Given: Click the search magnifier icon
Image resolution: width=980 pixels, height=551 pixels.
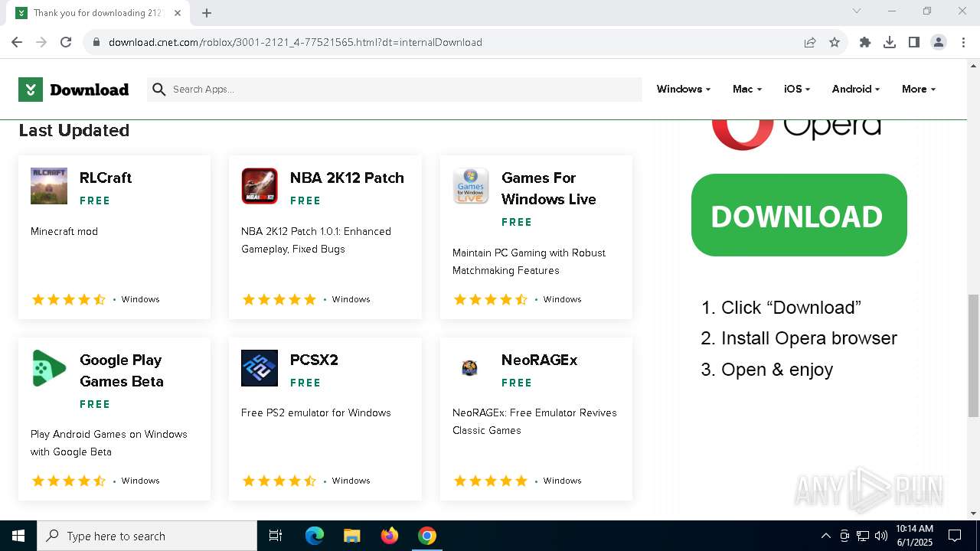Looking at the screenshot, I should tap(159, 90).
